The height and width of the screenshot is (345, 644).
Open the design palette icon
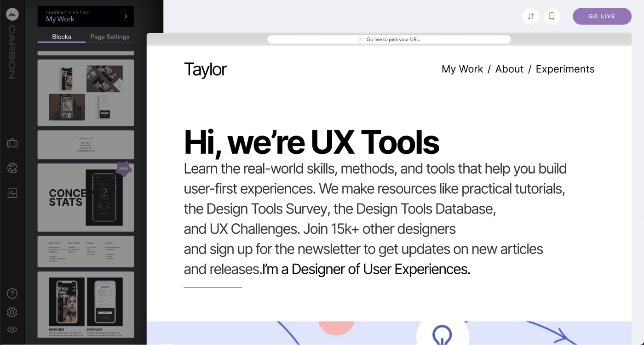[12, 168]
